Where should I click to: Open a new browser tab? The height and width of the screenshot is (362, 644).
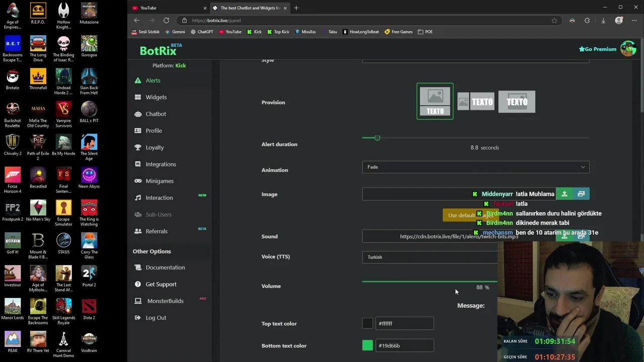296,8
